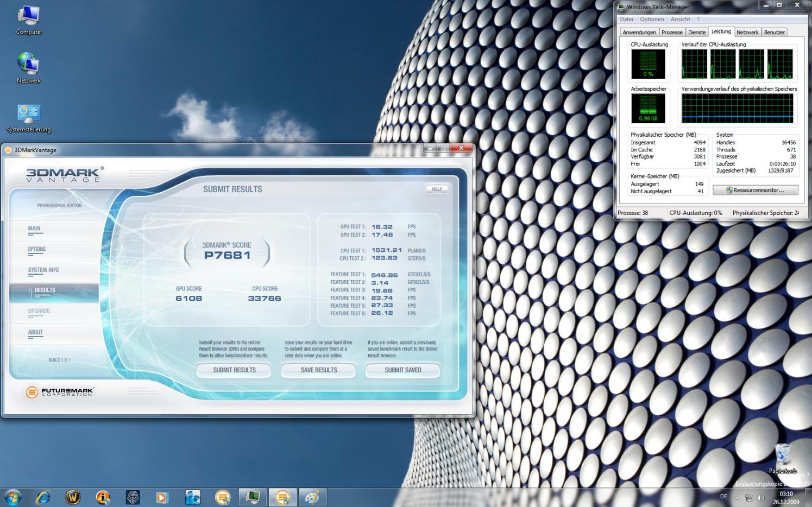Viewport: 812px width, 507px height.
Task: Switch to the Dienste tab
Action: pyautogui.click(x=697, y=32)
